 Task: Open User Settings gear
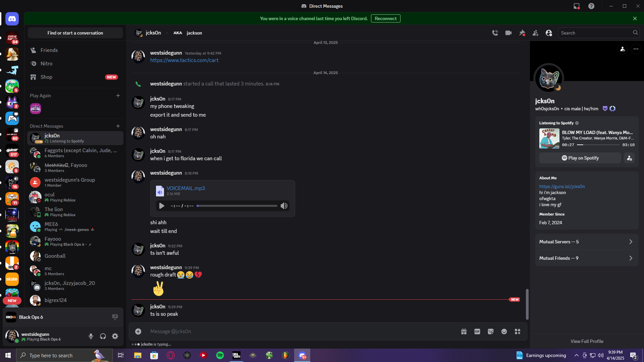click(115, 336)
